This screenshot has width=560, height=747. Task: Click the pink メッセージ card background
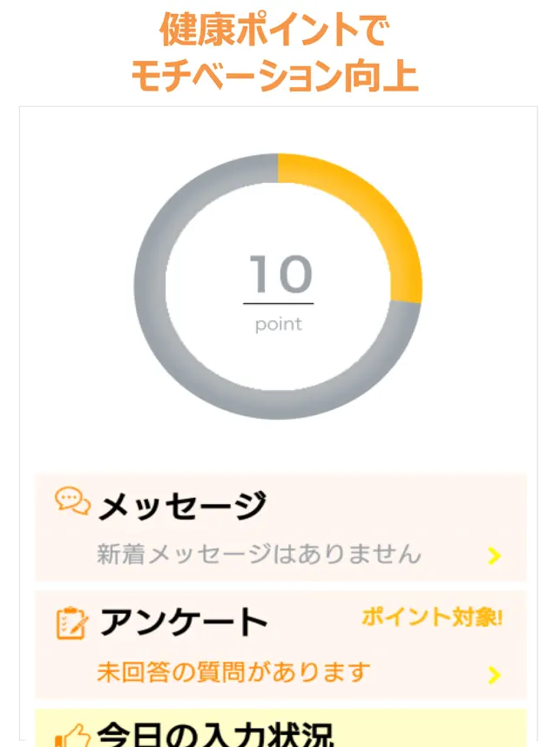[x=280, y=528]
